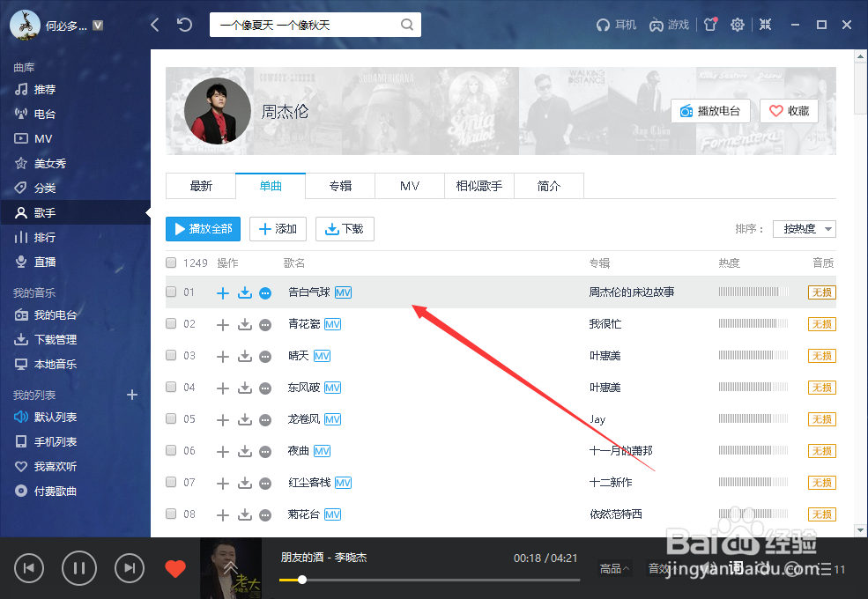
Task: Open the 耳机 headphone driver tool
Action: pyautogui.click(x=616, y=24)
